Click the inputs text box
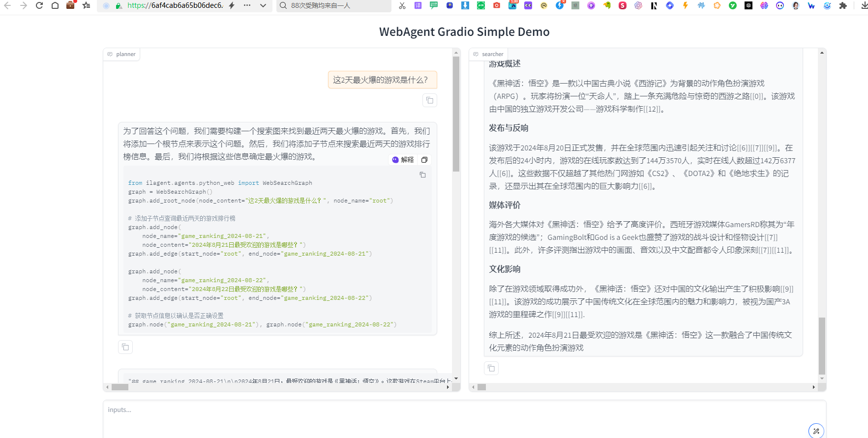 click(464, 419)
